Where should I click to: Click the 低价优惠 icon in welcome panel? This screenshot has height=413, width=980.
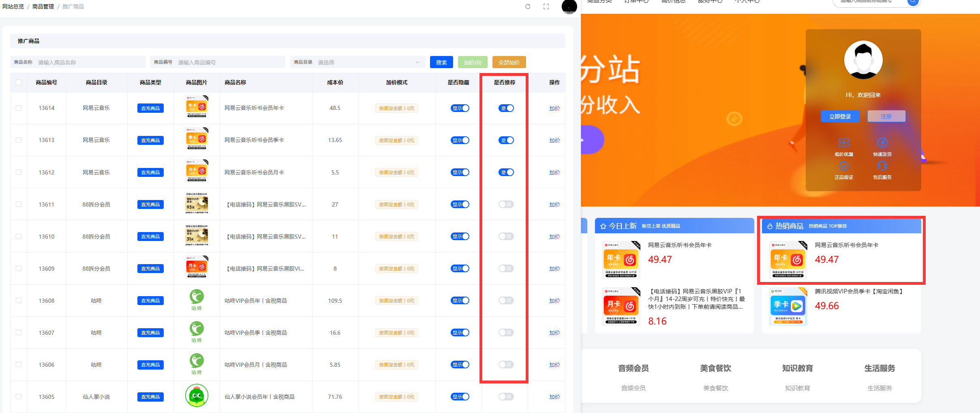pos(844,143)
